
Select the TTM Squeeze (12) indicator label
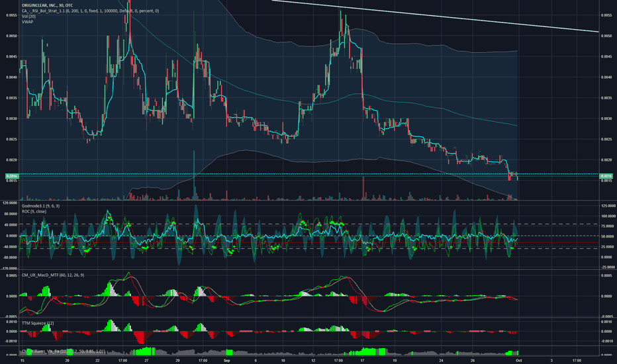pyautogui.click(x=38, y=323)
